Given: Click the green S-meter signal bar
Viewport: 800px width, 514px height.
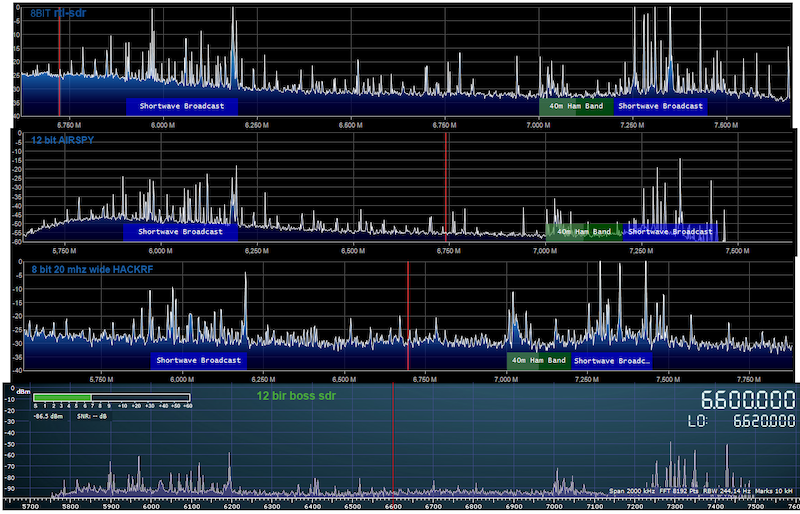Looking at the screenshot, I should coord(62,398).
